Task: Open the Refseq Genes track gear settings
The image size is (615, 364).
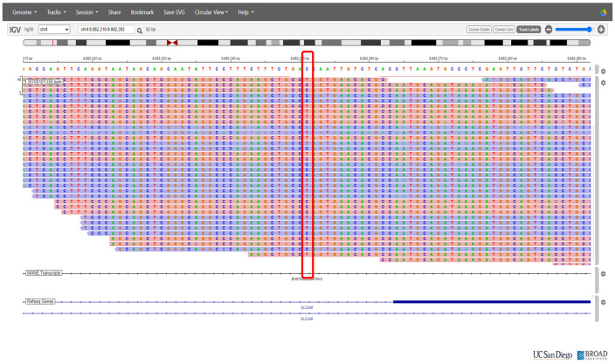Action: pos(601,302)
